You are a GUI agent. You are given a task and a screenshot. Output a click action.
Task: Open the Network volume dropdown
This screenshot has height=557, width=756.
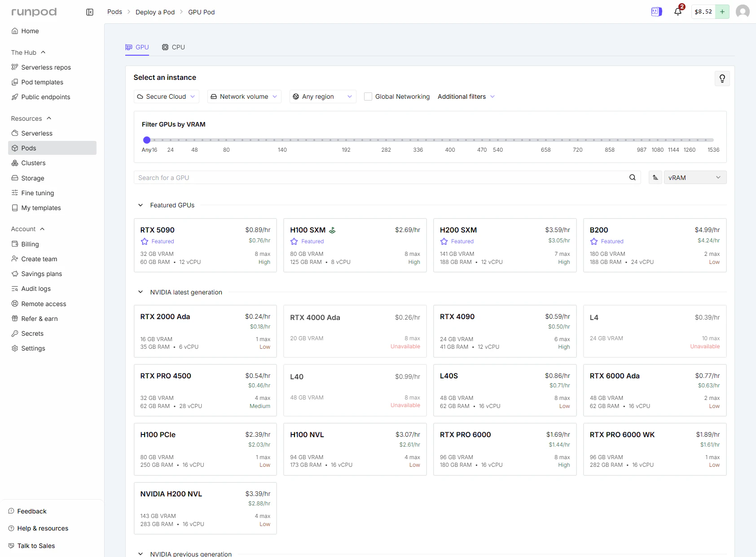(x=244, y=96)
